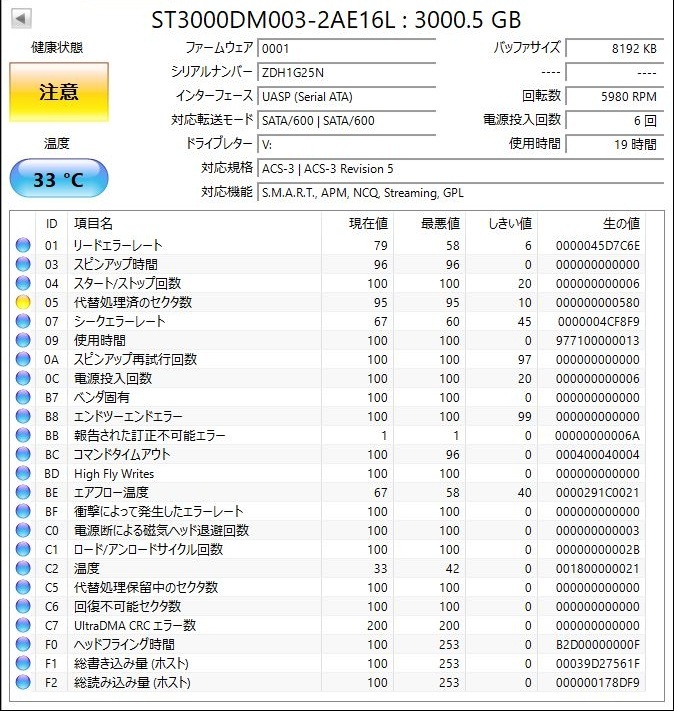Click raw value 000000000580 in row 05
This screenshot has width=674, height=711.
[x=598, y=302]
